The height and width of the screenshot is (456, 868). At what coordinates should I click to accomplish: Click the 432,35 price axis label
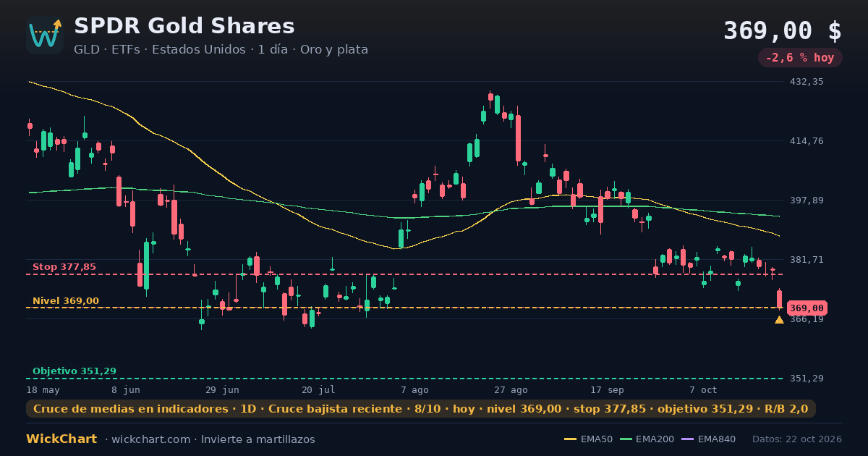point(806,82)
